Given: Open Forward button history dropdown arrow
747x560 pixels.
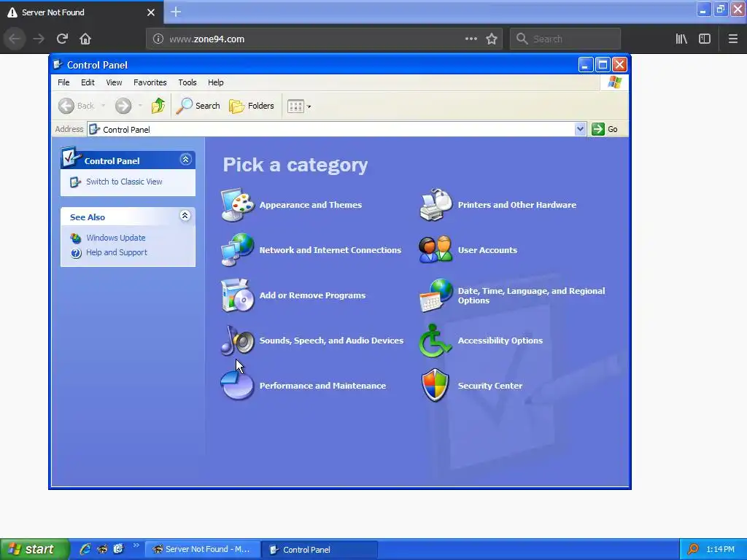Looking at the screenshot, I should point(140,106).
